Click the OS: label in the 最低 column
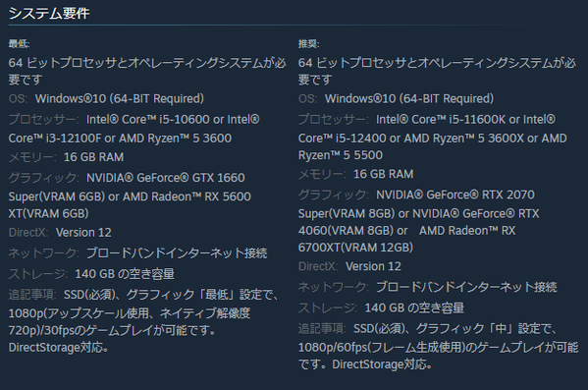Viewport: 588px width, 390px height. click(x=18, y=98)
